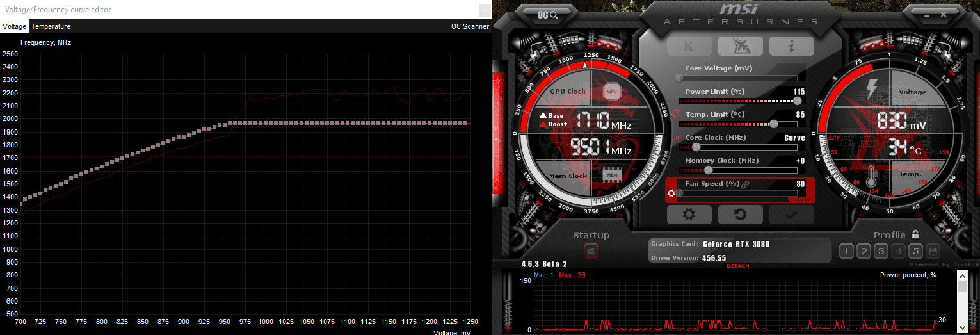980x335 pixels.
Task: Open the OC Scanner search button in Afterburner
Action: coord(547,14)
